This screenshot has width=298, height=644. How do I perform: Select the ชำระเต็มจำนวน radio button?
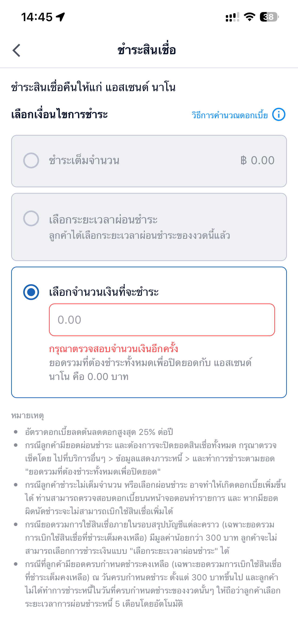[x=31, y=160]
